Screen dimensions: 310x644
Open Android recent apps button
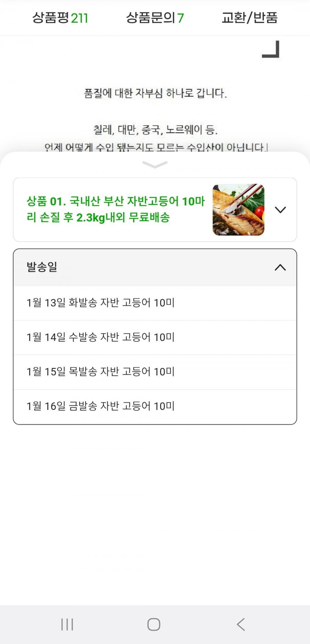[67, 624]
